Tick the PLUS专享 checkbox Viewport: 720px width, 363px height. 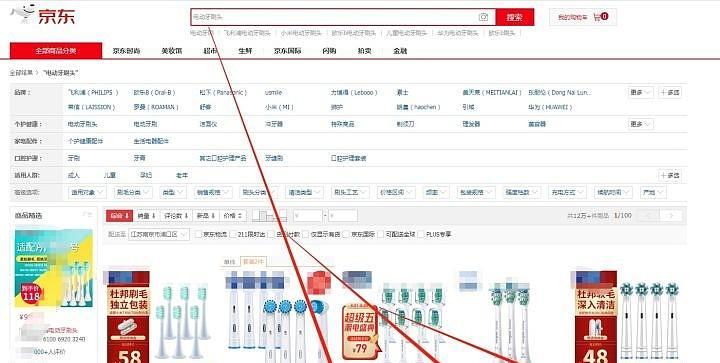click(421, 235)
